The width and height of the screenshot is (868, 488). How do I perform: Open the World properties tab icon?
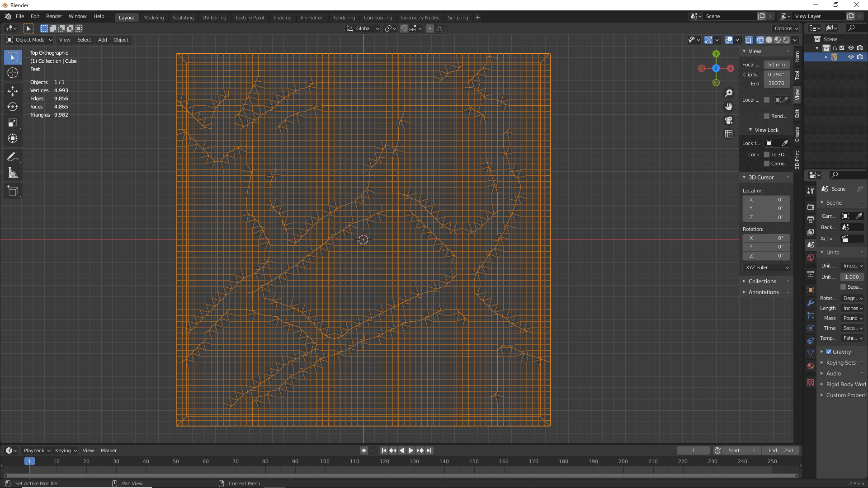tap(811, 258)
